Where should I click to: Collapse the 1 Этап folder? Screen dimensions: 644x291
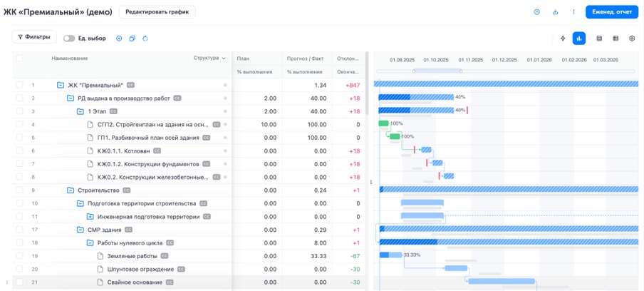80,111
